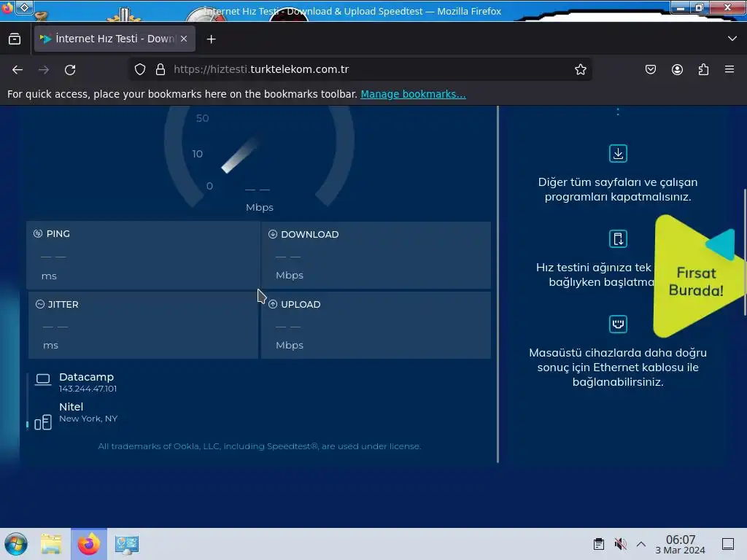Image resolution: width=747 pixels, height=560 pixels.
Task: Open the Manage bookmarks link
Action: (x=413, y=94)
